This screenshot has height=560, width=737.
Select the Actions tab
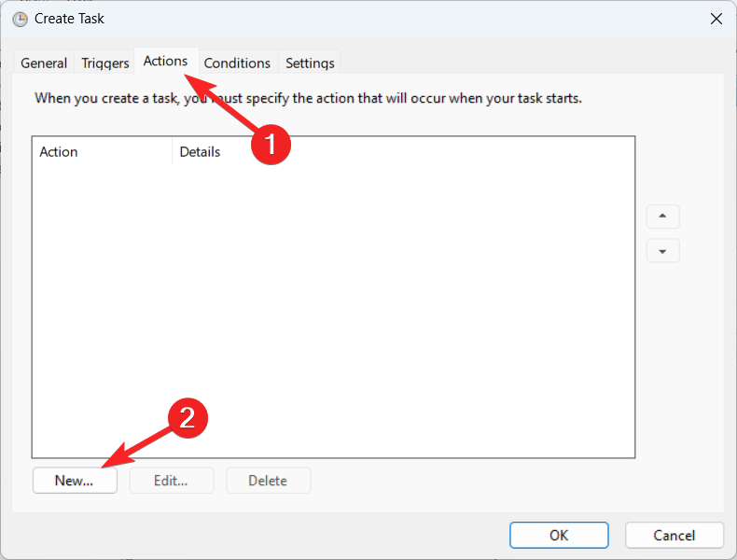[165, 62]
